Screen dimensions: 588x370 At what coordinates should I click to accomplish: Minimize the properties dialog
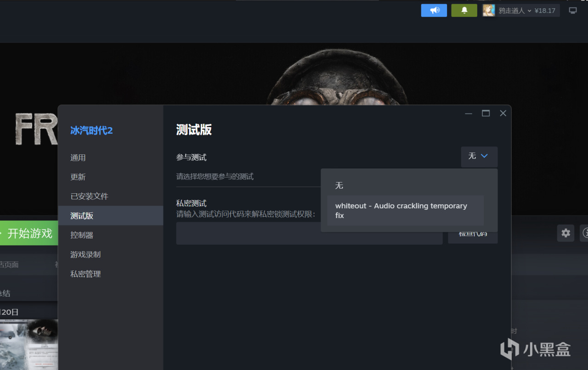[469, 113]
